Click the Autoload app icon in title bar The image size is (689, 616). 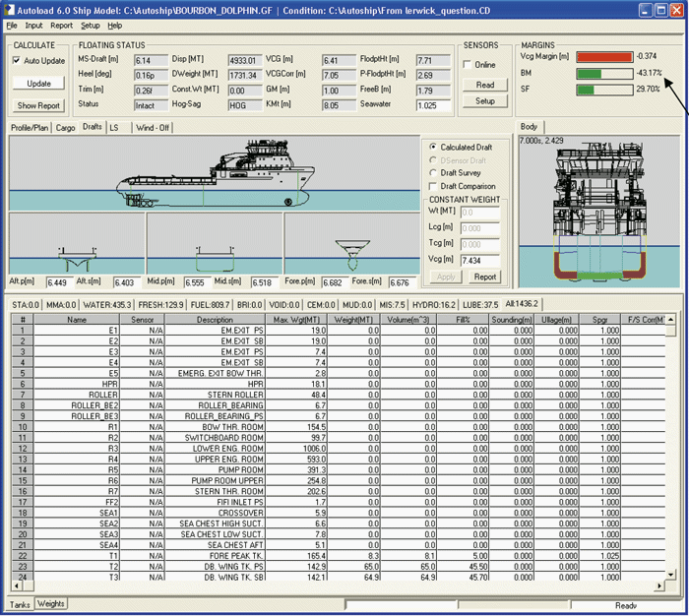[x=11, y=10]
